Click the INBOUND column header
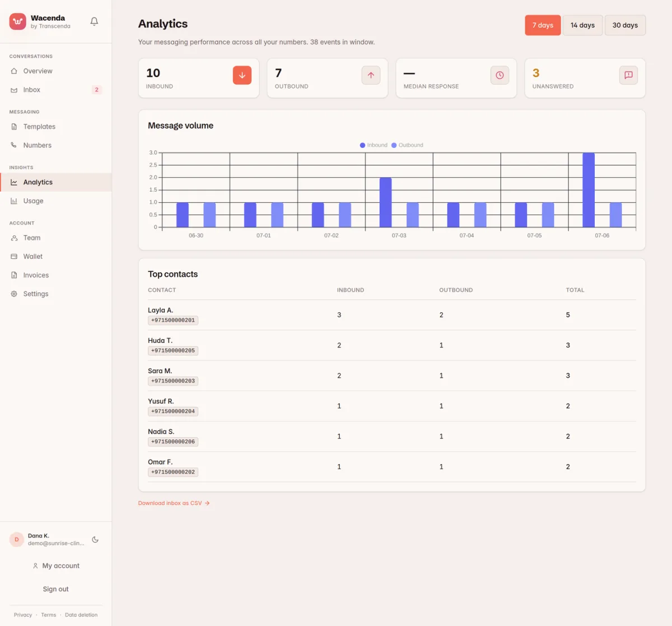This screenshot has height=626, width=672. (351, 290)
